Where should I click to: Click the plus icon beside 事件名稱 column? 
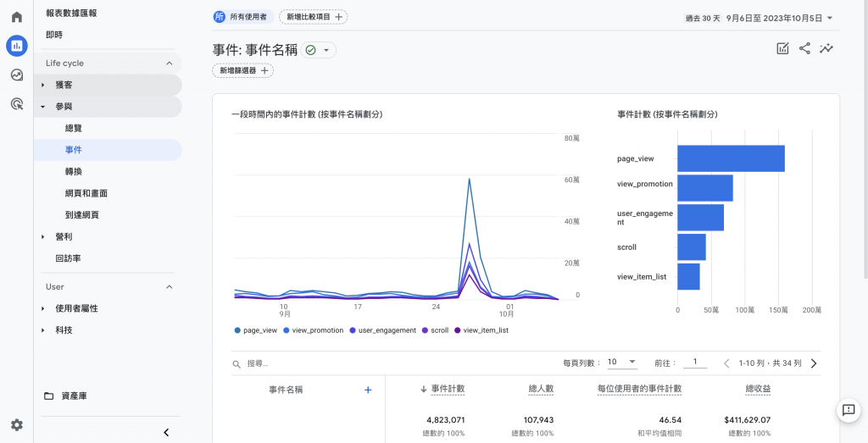click(x=368, y=390)
